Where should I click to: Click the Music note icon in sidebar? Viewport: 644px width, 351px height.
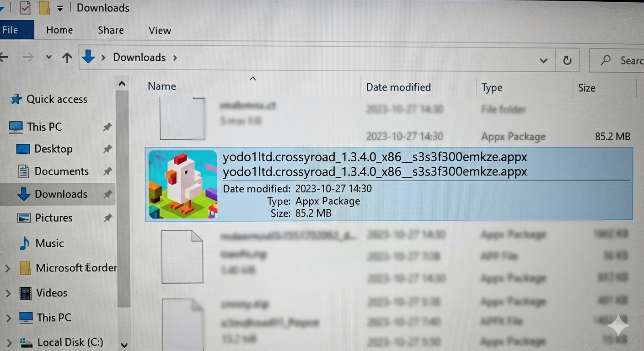pos(24,243)
